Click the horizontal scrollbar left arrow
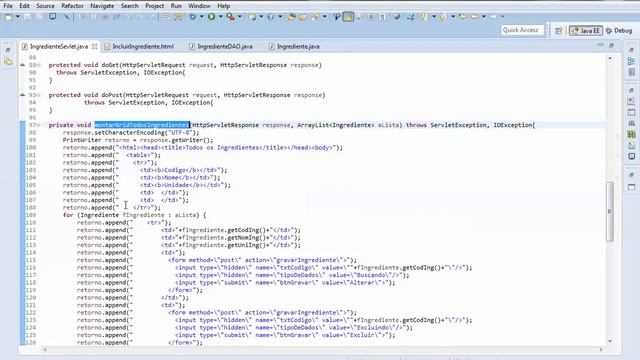This screenshot has height=360, width=640. click(x=45, y=349)
